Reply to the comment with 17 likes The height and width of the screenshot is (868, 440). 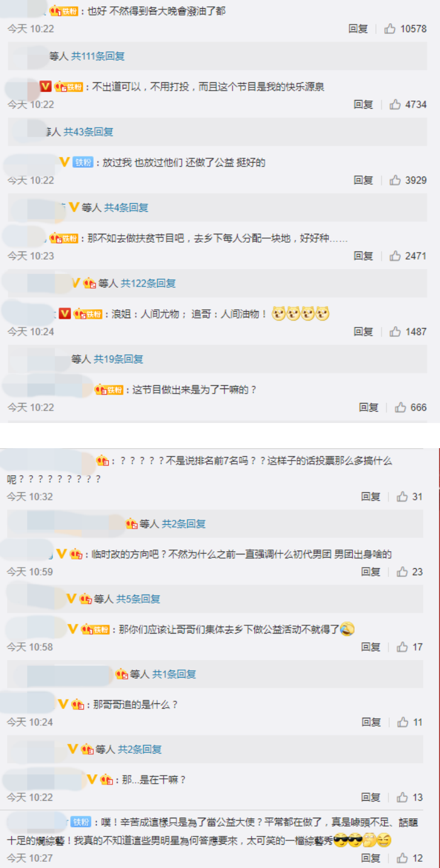[x=371, y=647]
